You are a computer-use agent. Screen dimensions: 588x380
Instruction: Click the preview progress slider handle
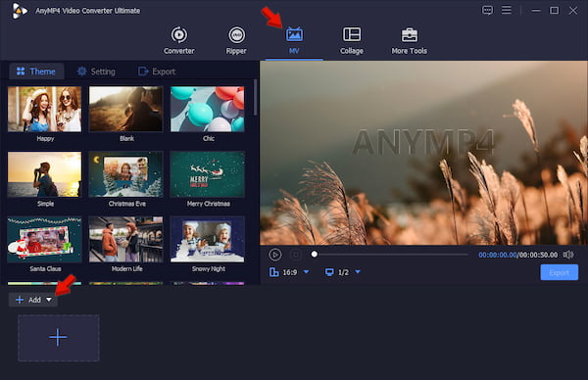[315, 255]
